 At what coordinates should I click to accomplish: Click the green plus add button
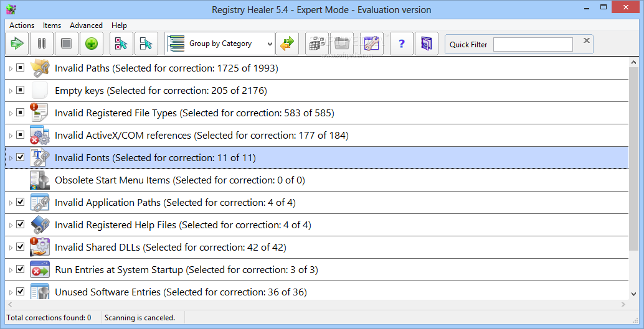click(x=91, y=44)
